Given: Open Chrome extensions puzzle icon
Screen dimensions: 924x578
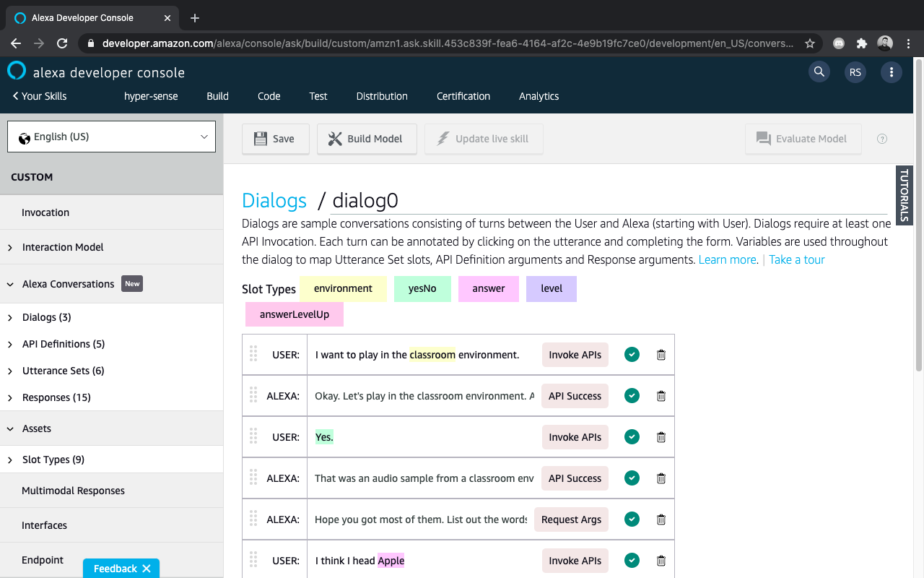Looking at the screenshot, I should pyautogui.click(x=861, y=43).
